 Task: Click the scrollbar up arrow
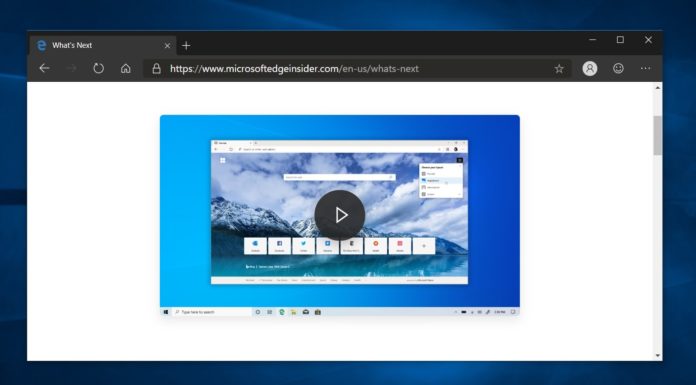click(657, 88)
